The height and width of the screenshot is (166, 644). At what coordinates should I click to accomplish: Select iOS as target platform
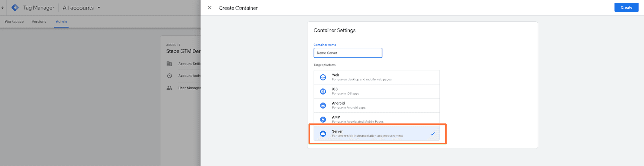point(376,91)
